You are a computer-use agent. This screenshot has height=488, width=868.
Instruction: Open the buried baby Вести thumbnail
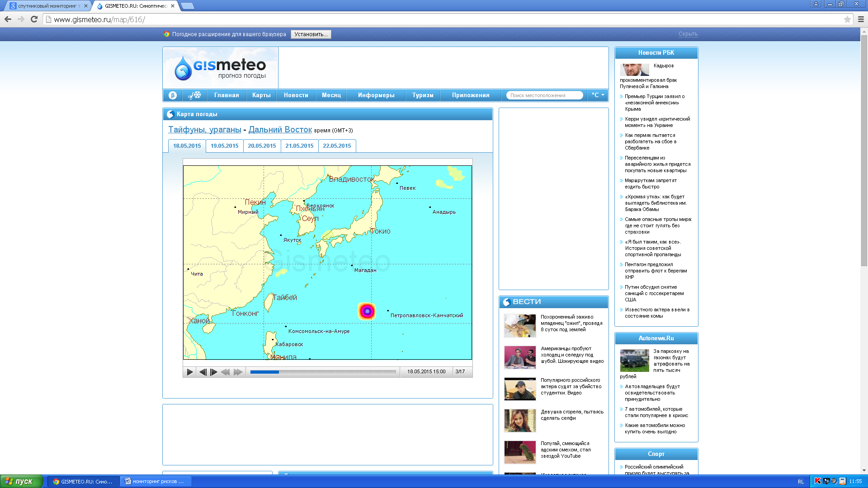coord(520,326)
